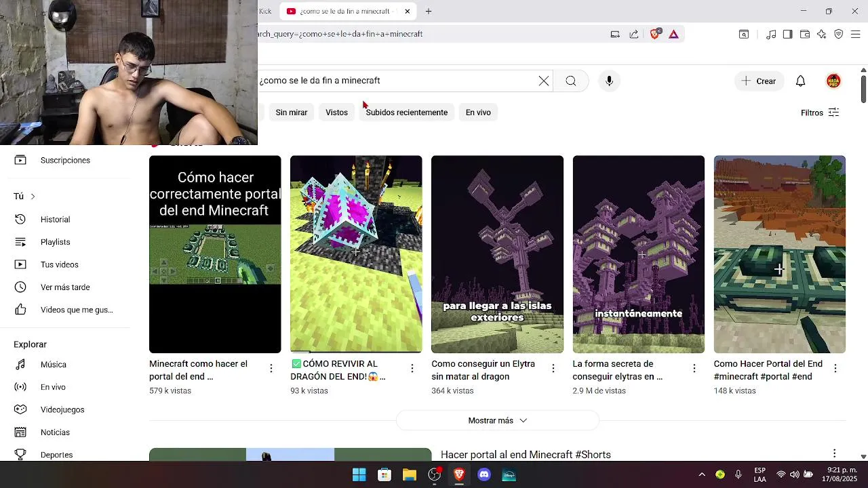The height and width of the screenshot is (488, 868).
Task: Click the share page icon in address bar
Action: [x=633, y=34]
